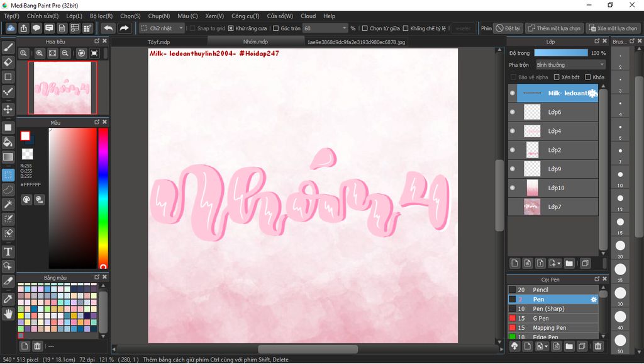Open the Công cụ(T) menu
The height and width of the screenshot is (364, 644).
(x=245, y=16)
